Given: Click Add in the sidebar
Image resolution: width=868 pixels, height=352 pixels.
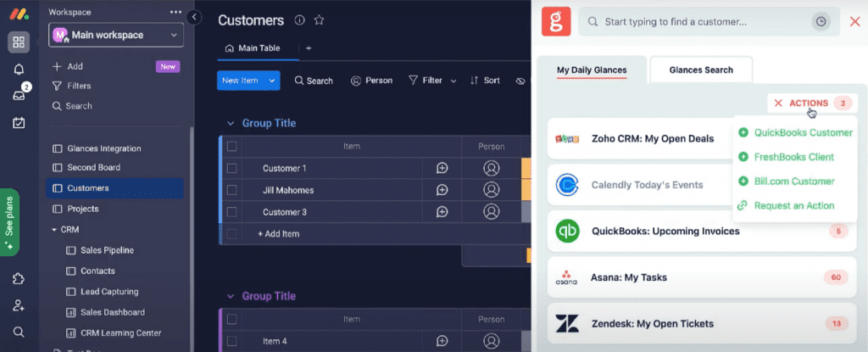Looking at the screenshot, I should (x=68, y=66).
